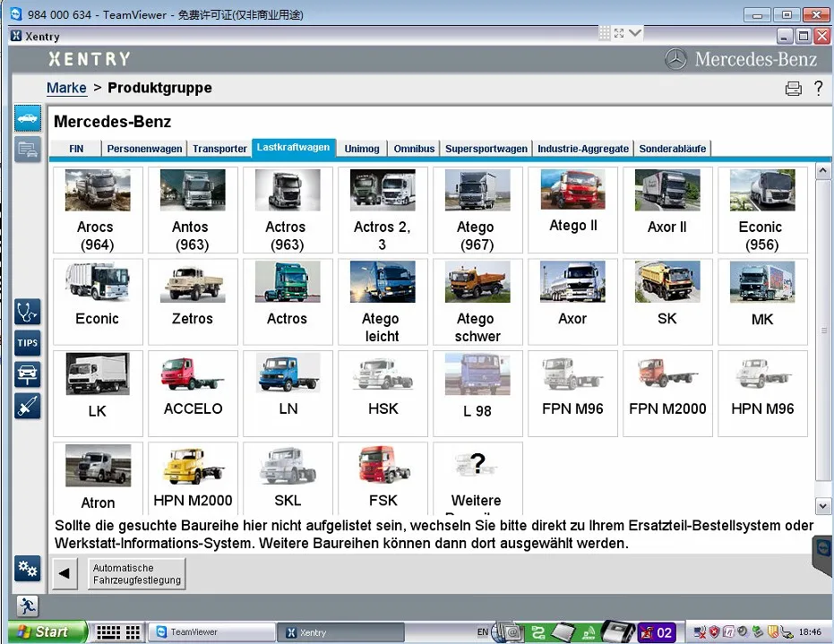Select the Lastkraftwagen tab
This screenshot has width=834, height=644.
(294, 147)
